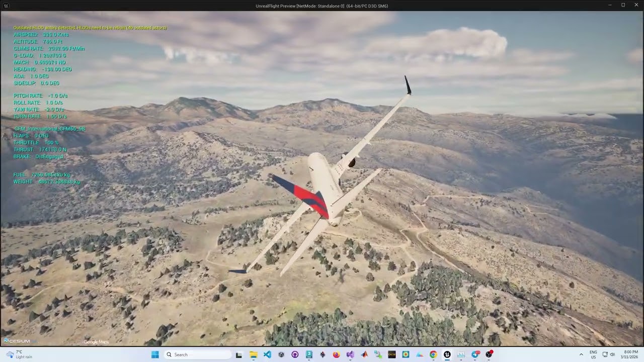644x362 pixels.
Task: Open the performance monitor taskbar icon
Action: 461,354
